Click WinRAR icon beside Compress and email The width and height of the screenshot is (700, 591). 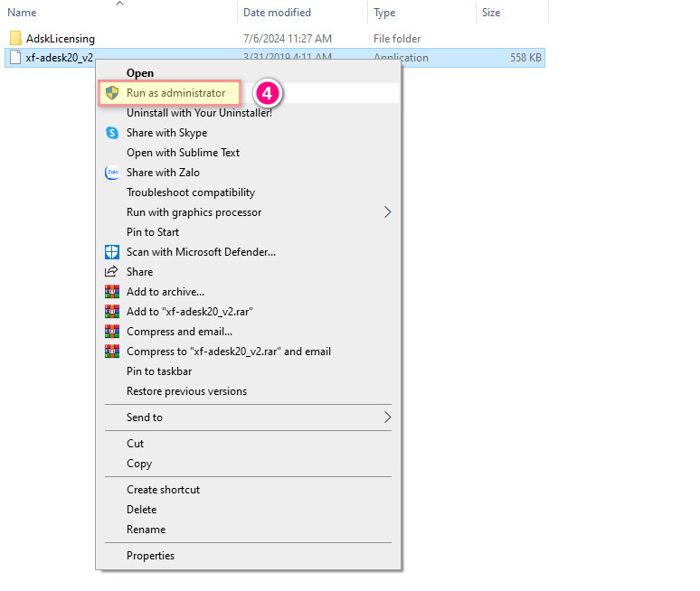pyautogui.click(x=112, y=332)
